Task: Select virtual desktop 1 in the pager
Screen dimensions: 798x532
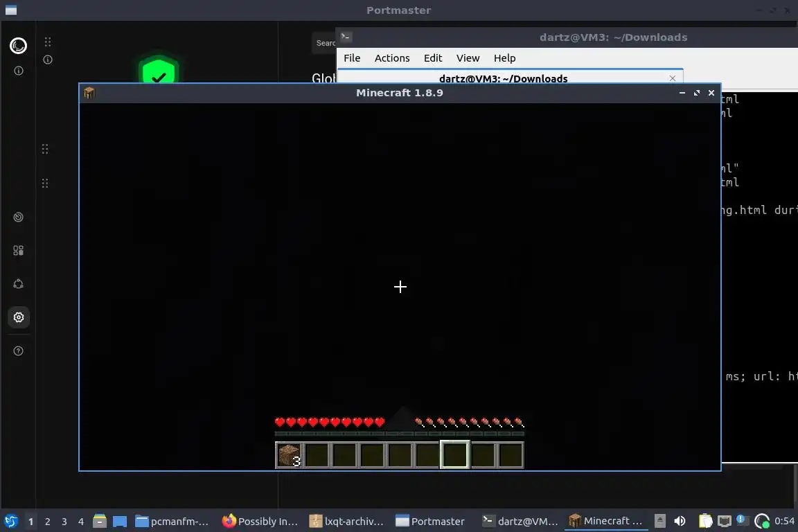Action: [30, 522]
